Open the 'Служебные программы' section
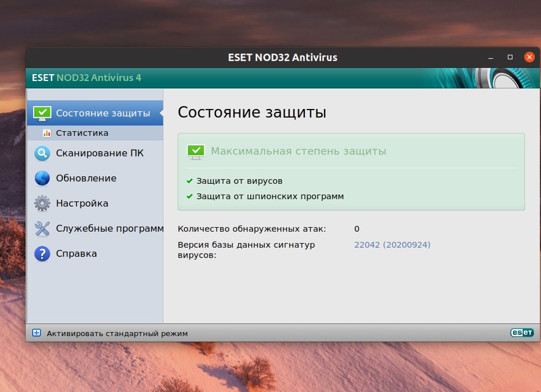 [x=95, y=229]
